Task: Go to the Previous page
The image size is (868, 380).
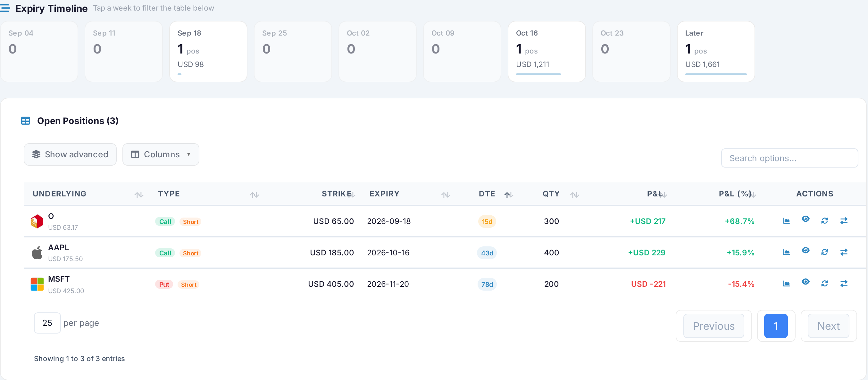Action: [714, 326]
